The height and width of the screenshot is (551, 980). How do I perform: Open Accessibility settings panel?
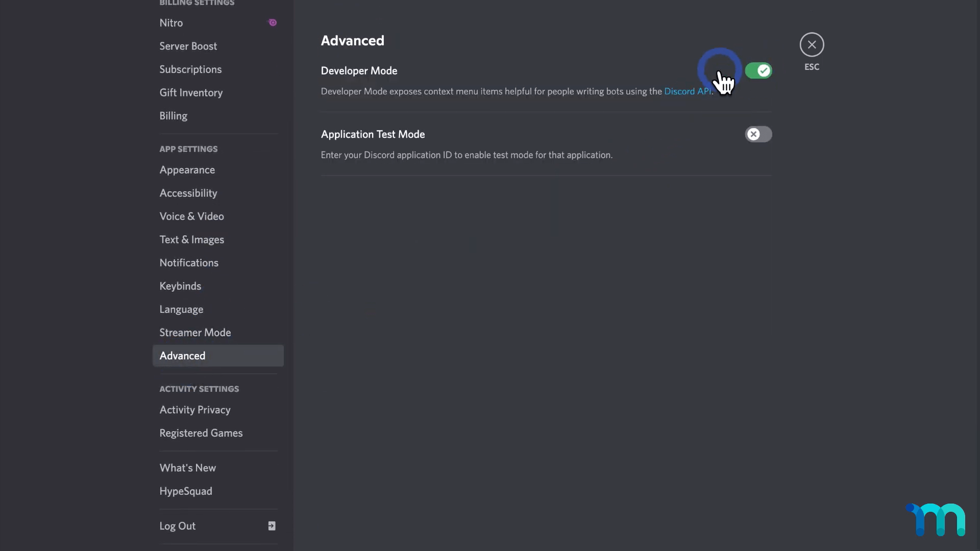point(188,192)
